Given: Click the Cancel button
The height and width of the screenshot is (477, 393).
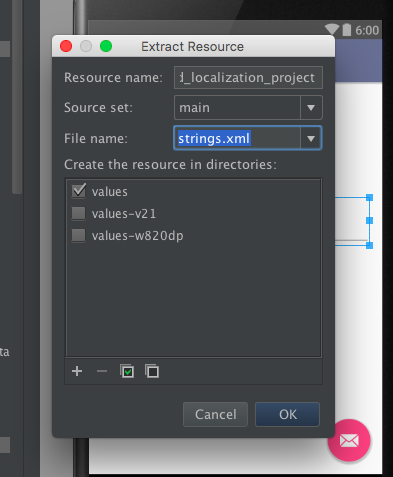Looking at the screenshot, I should [x=215, y=414].
